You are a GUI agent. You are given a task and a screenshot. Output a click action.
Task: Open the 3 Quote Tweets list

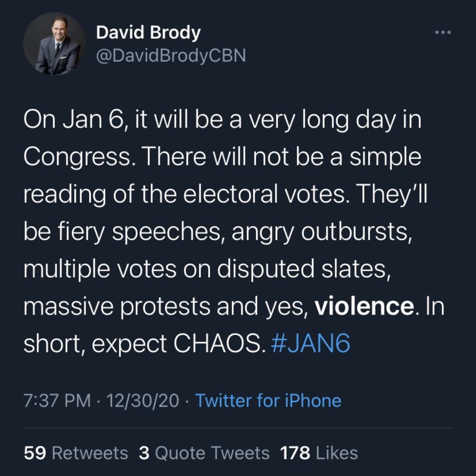(204, 453)
